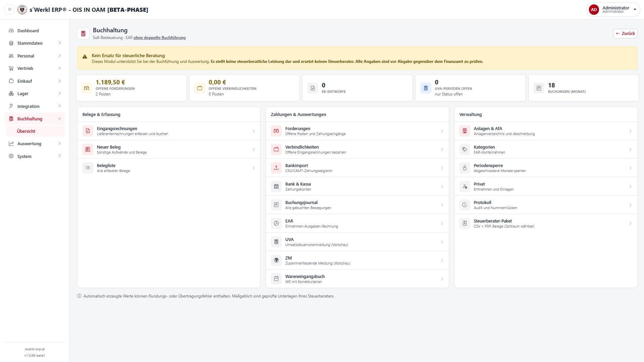The height and width of the screenshot is (362, 644).
Task: Click the Steuerberater-Paket archive icon
Action: 465,223
